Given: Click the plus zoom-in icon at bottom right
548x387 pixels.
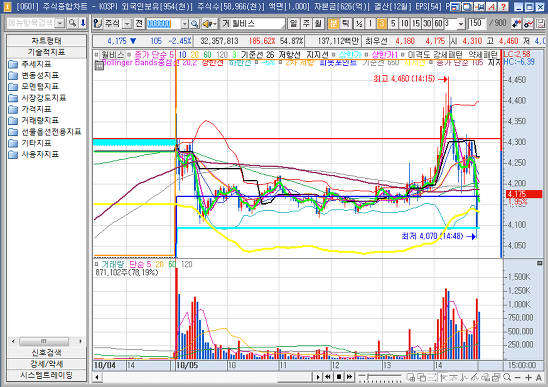Looking at the screenshot, I should 528,377.
